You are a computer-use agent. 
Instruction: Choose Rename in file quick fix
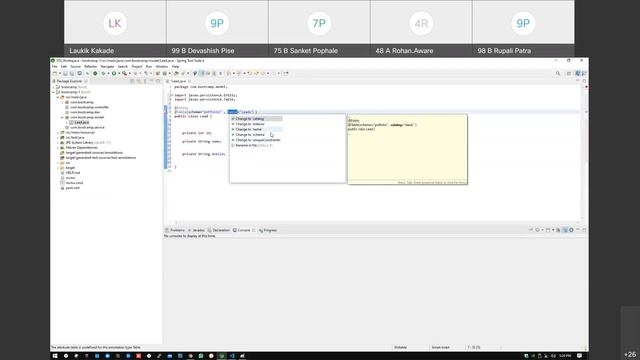click(252, 145)
